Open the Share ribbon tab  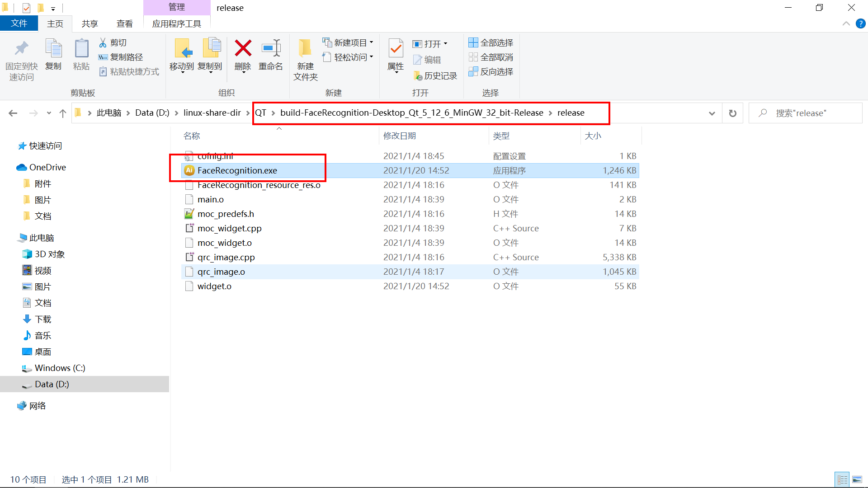[90, 24]
